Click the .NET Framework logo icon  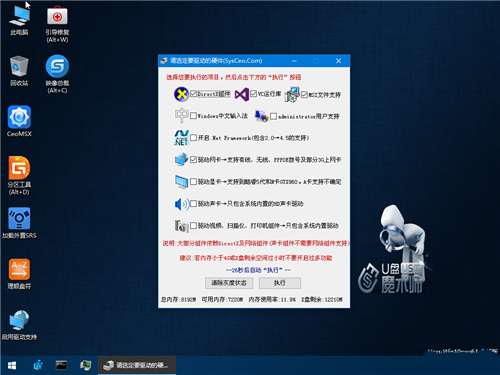181,138
